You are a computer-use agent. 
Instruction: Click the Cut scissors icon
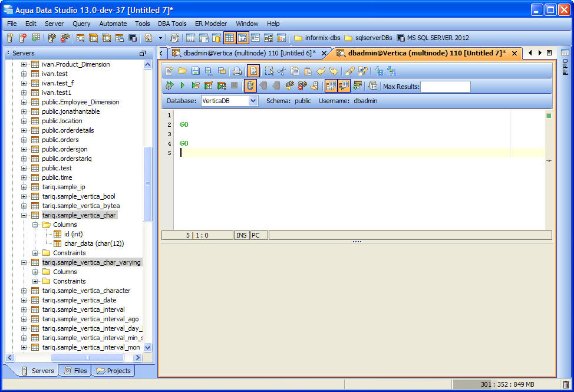pyautogui.click(x=282, y=71)
